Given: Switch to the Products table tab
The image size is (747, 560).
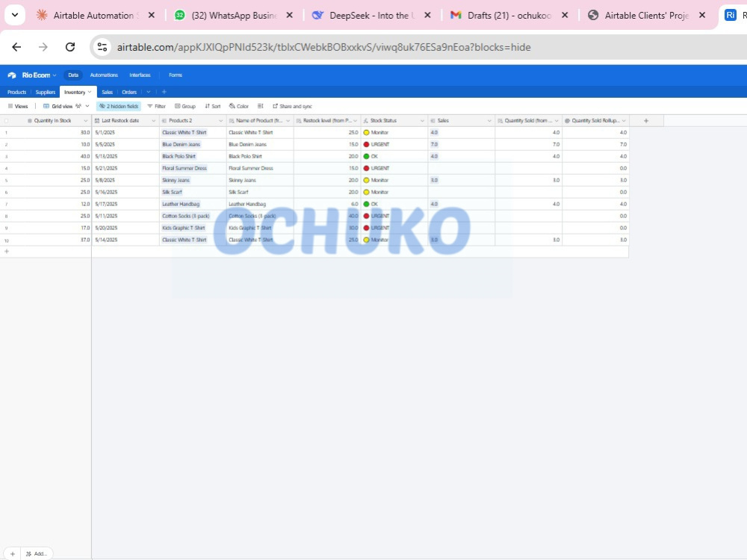Looking at the screenshot, I should click(x=16, y=93).
